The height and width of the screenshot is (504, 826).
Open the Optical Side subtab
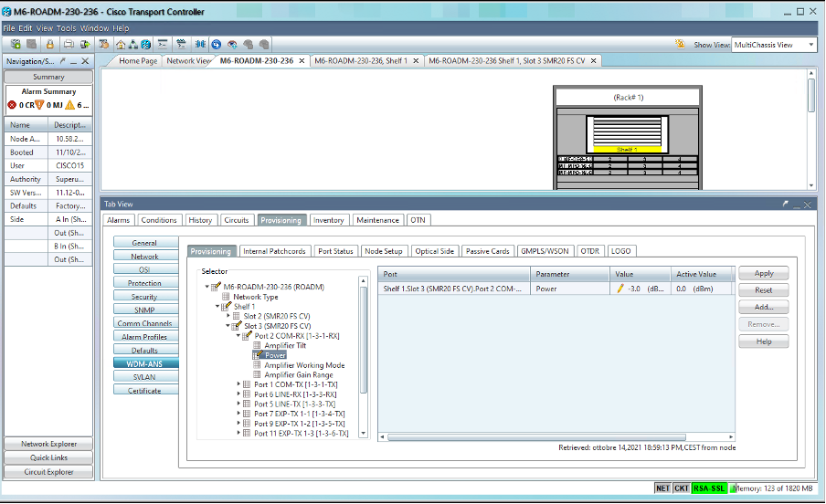[435, 251]
